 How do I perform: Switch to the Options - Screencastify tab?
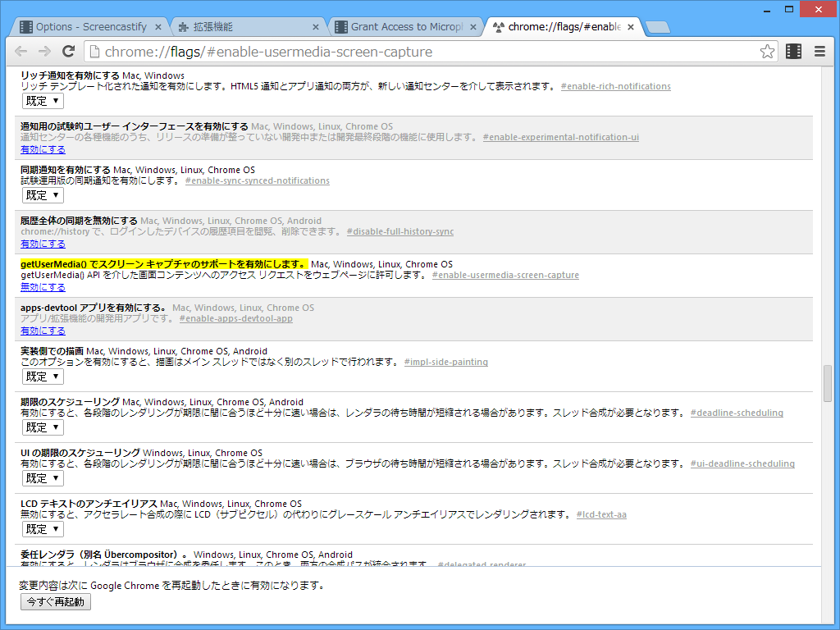[x=90, y=25]
